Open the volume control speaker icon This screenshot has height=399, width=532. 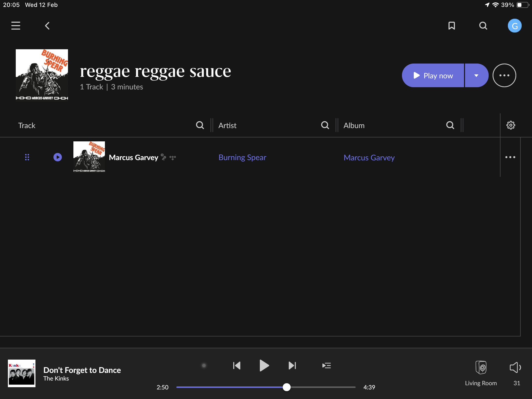pyautogui.click(x=515, y=367)
